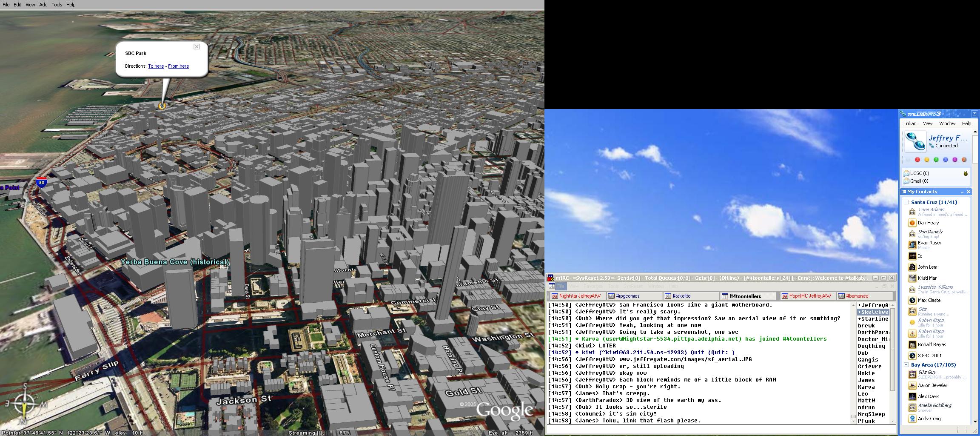Screen dimensions: 980x436
Task: Click Andy Craig's AIM avatar icon
Action: [x=912, y=419]
